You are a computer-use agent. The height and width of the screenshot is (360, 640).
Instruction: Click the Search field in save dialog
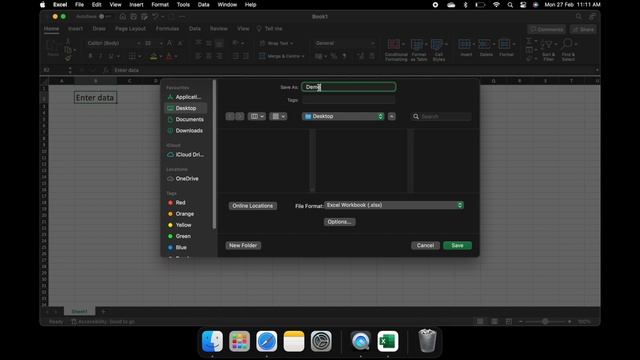[x=441, y=117]
